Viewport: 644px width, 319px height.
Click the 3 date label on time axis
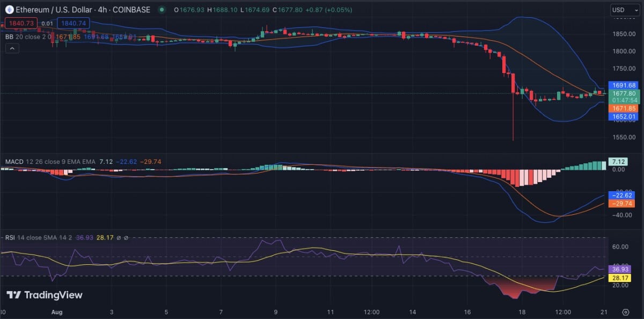tap(112, 312)
